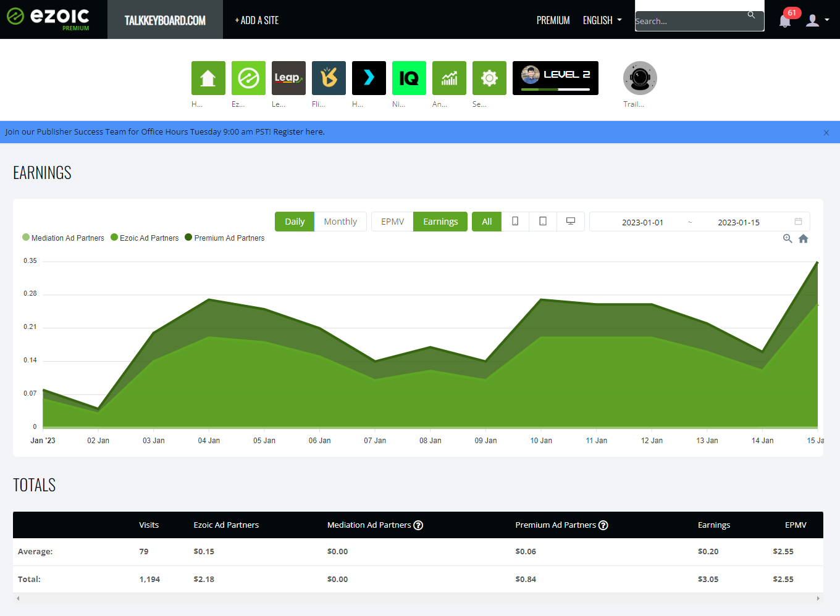Switch the chart to Daily view
Image resolution: width=840 pixels, height=616 pixels.
coord(295,222)
